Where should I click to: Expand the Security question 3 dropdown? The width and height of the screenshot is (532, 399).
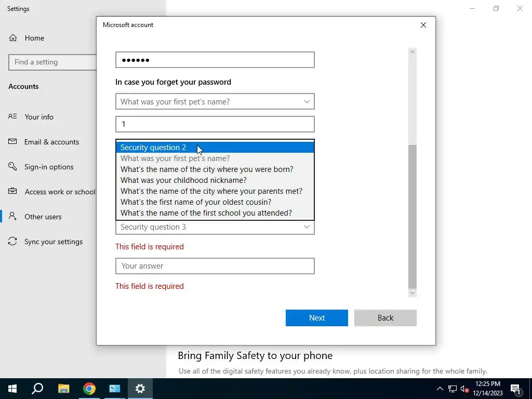pyautogui.click(x=215, y=227)
